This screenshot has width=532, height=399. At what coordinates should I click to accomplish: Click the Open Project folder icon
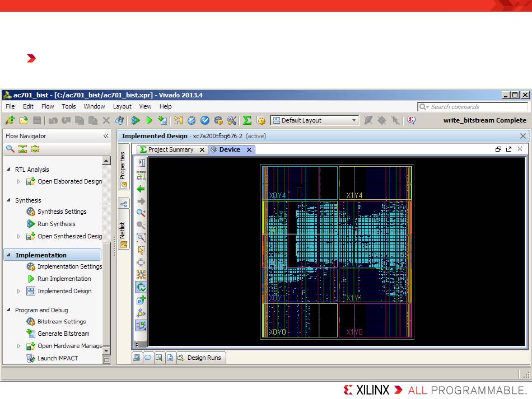click(x=24, y=120)
